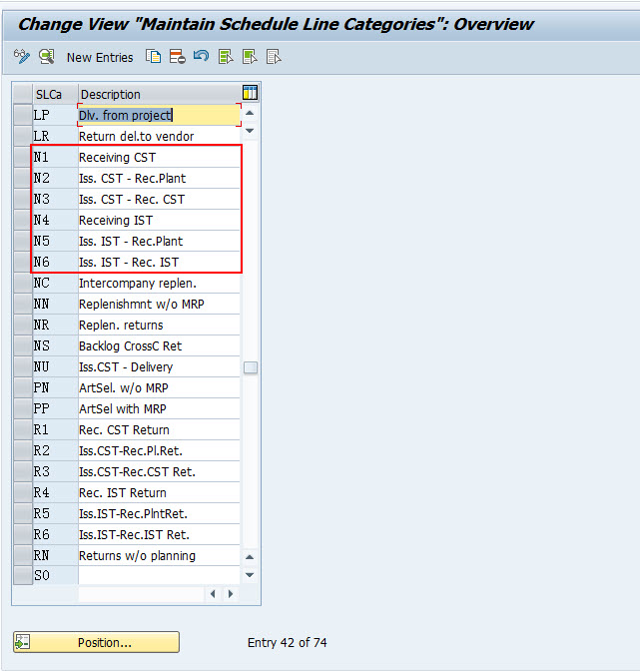640x672 pixels.
Task: Click the 'Returns w/o planning' description field
Action: coord(159,555)
